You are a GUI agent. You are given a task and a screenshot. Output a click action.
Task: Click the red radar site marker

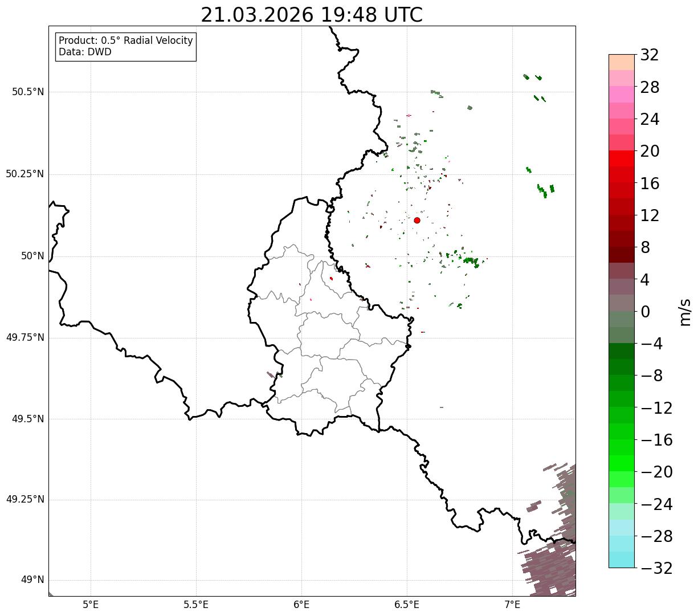tap(417, 220)
